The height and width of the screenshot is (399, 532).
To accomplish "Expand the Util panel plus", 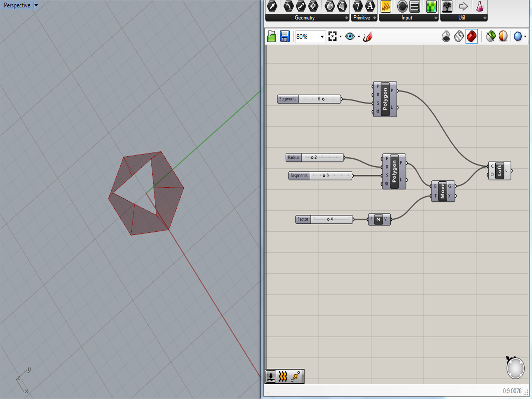I will pyautogui.click(x=485, y=18).
